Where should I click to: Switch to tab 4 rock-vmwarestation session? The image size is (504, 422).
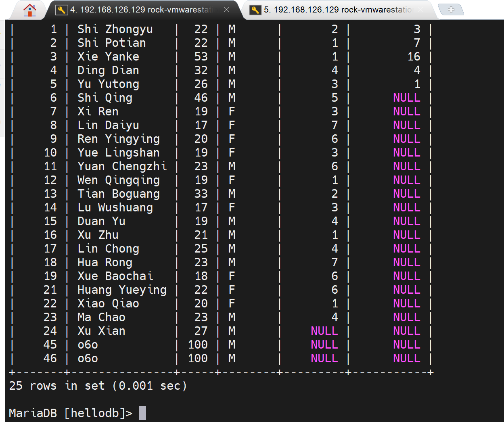point(141,10)
